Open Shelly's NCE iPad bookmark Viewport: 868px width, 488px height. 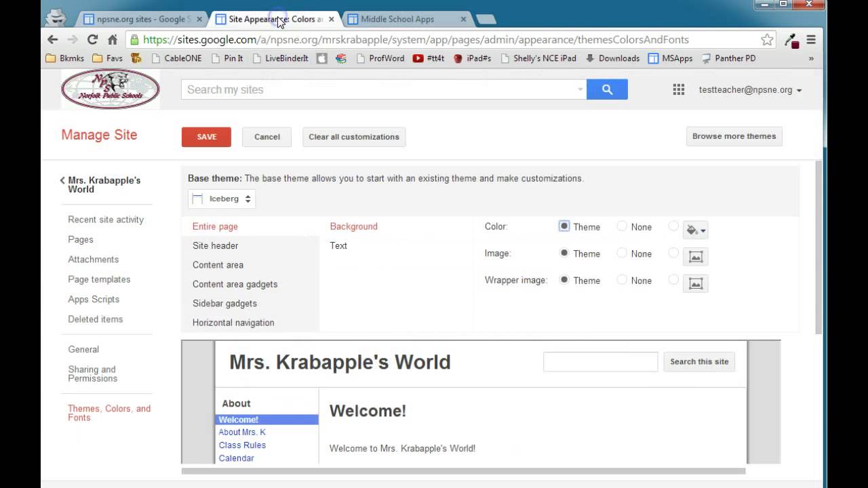[x=538, y=58]
